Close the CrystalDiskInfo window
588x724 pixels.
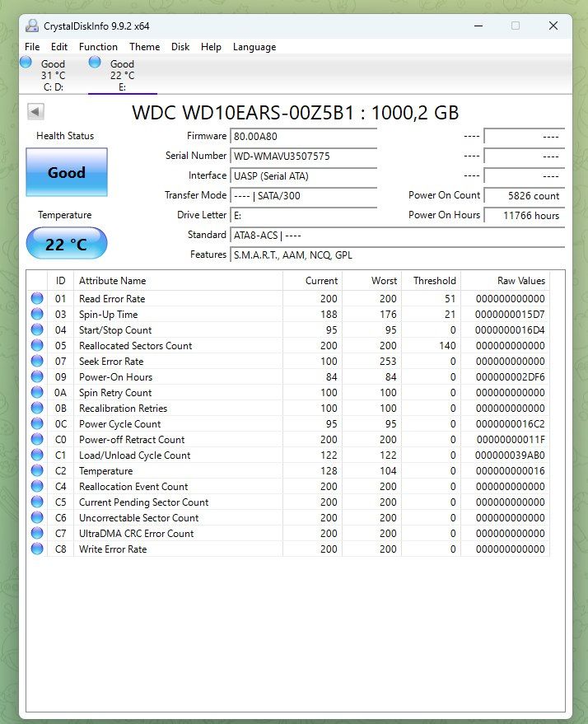pos(553,26)
